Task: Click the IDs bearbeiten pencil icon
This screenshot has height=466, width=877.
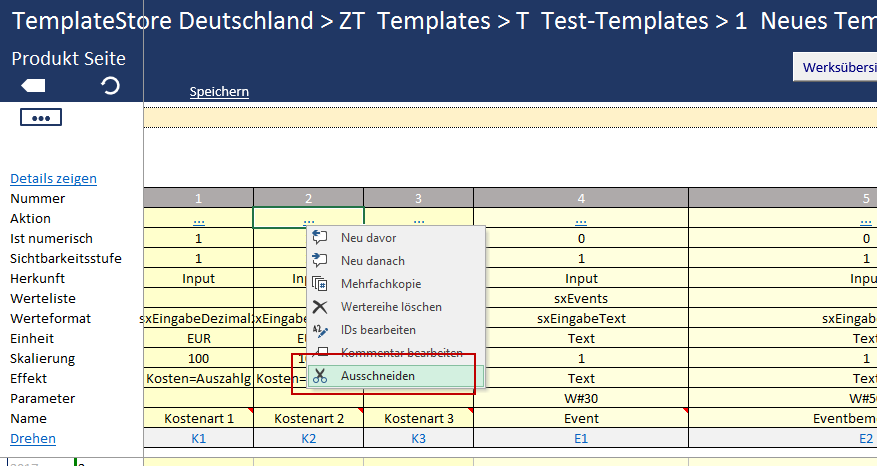Action: pyautogui.click(x=320, y=330)
